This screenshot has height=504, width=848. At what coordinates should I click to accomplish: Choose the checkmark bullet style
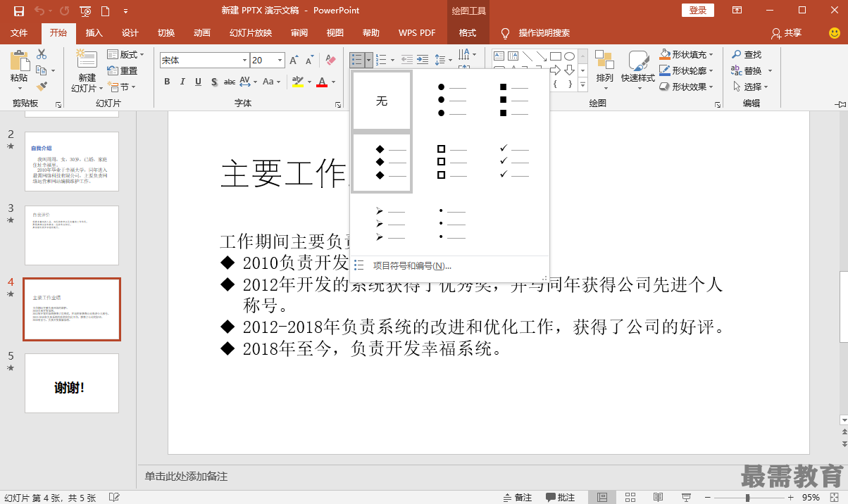pos(513,162)
